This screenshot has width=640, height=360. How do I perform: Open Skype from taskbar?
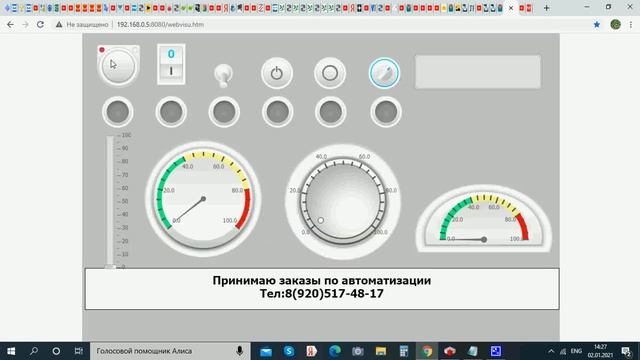289,351
